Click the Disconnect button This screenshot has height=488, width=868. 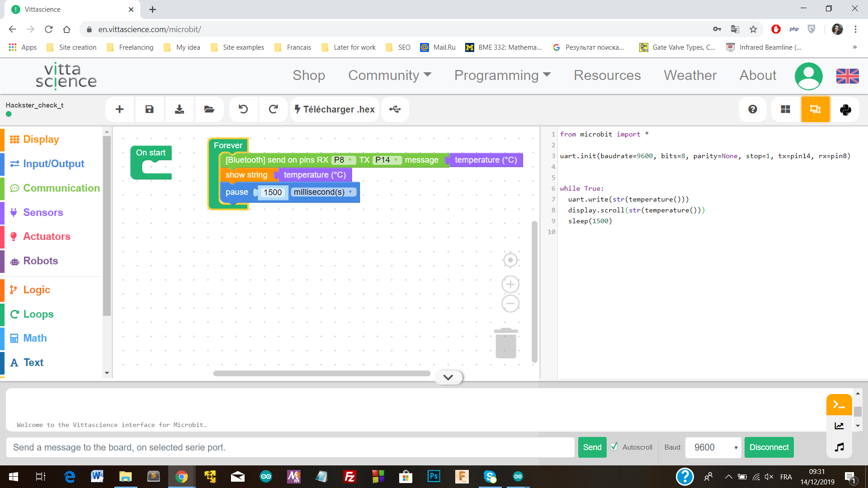click(769, 447)
